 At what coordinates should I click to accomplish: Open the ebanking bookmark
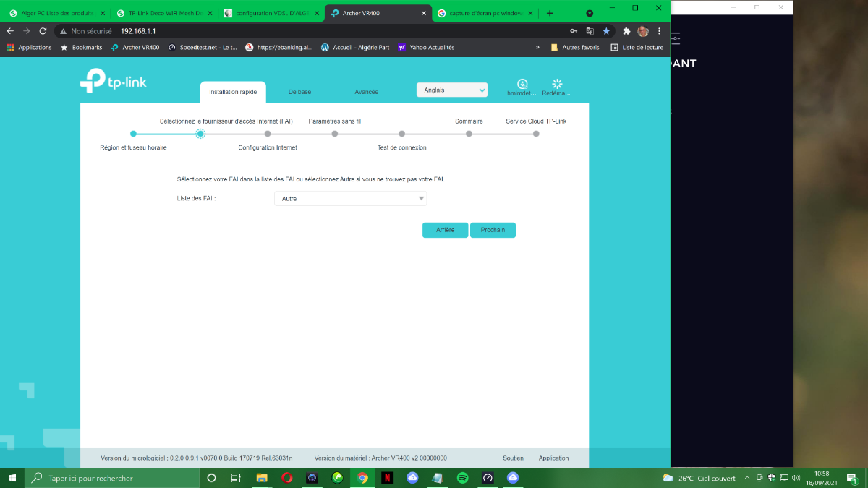tap(279, 47)
